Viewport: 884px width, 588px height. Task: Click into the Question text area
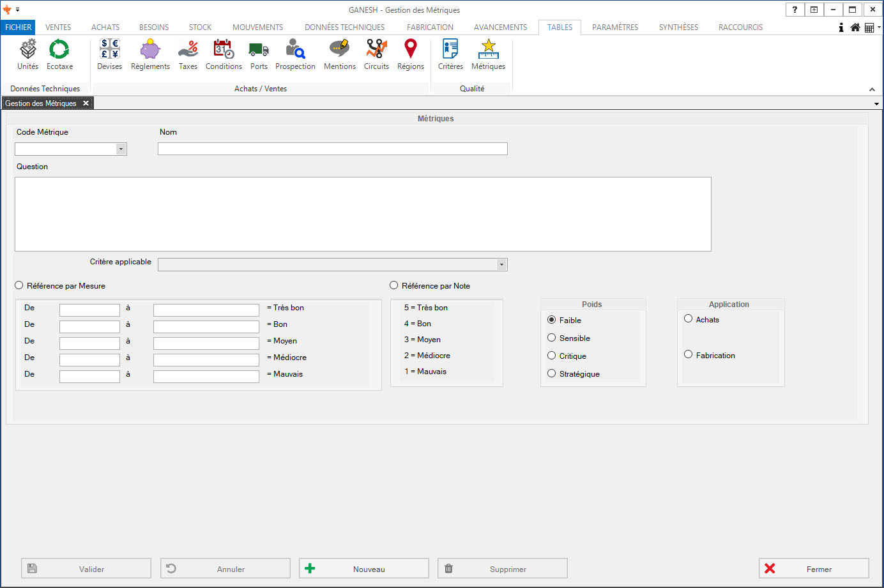pyautogui.click(x=363, y=214)
